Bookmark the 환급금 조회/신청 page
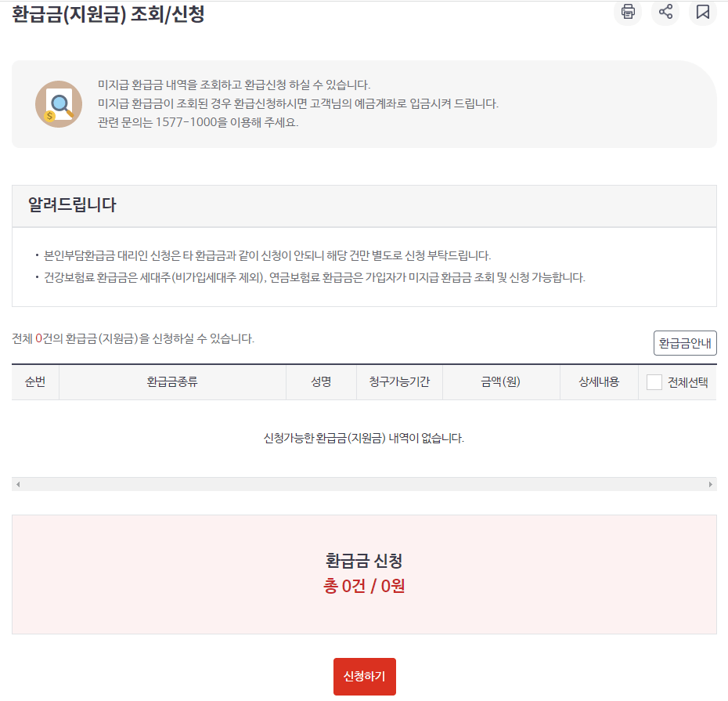Screen dimensions: 728x701 [702, 13]
